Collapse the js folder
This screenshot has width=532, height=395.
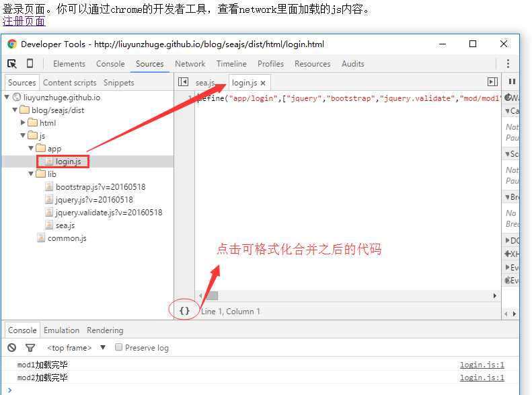(x=23, y=135)
